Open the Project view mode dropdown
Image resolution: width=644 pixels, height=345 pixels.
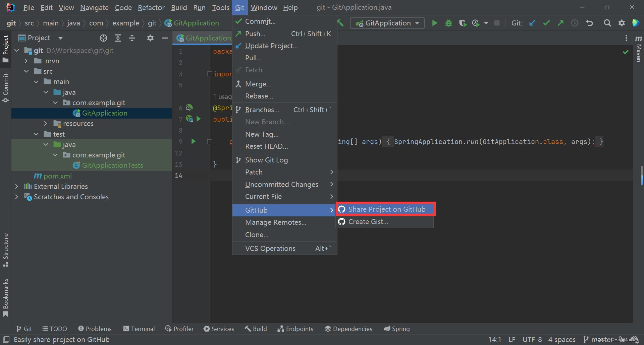click(x=60, y=38)
